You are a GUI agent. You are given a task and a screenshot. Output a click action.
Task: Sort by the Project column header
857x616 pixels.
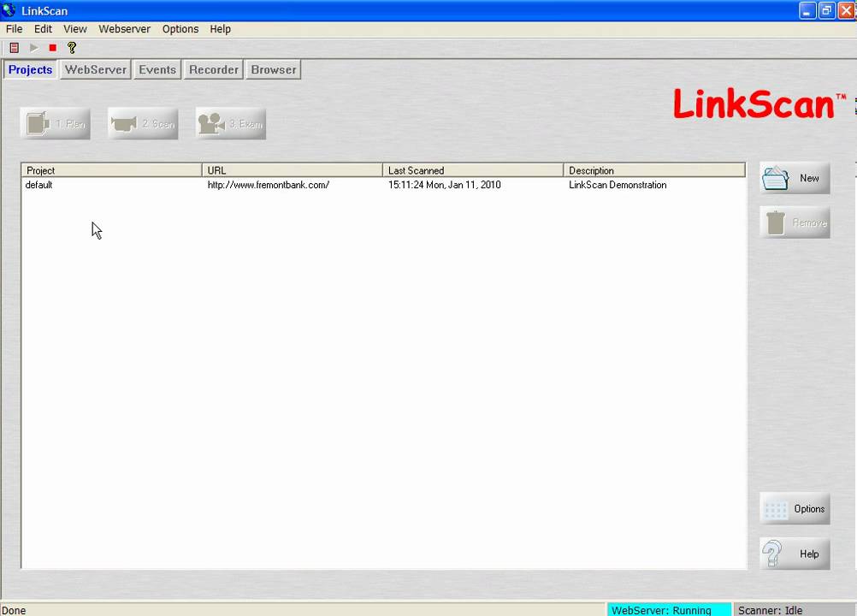click(x=112, y=170)
